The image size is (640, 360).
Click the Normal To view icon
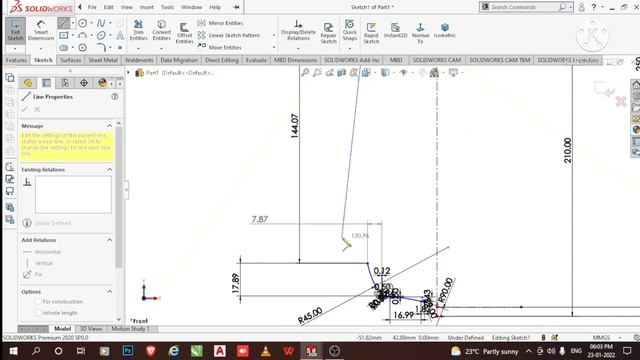pyautogui.click(x=420, y=33)
